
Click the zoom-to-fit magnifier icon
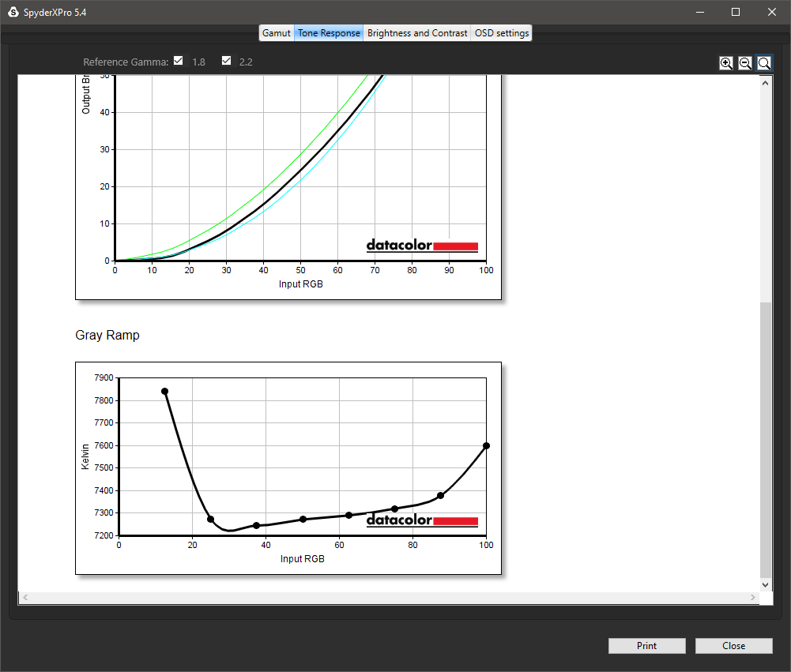(x=764, y=63)
